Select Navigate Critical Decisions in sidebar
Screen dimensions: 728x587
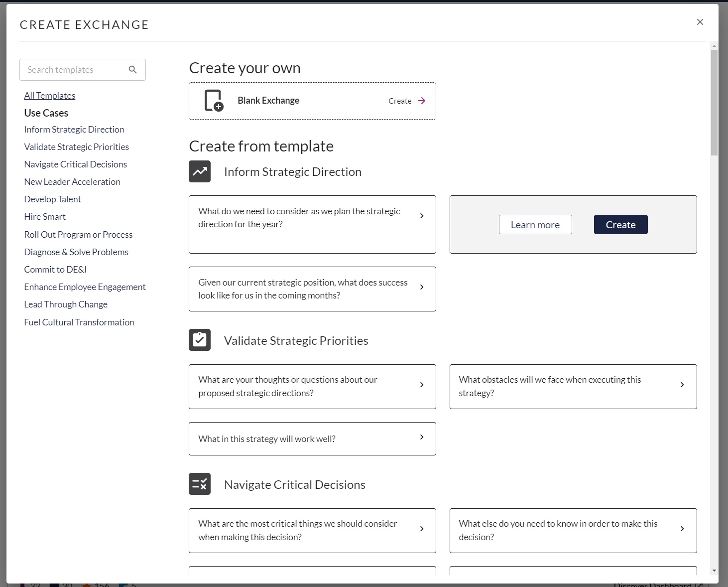tap(76, 164)
